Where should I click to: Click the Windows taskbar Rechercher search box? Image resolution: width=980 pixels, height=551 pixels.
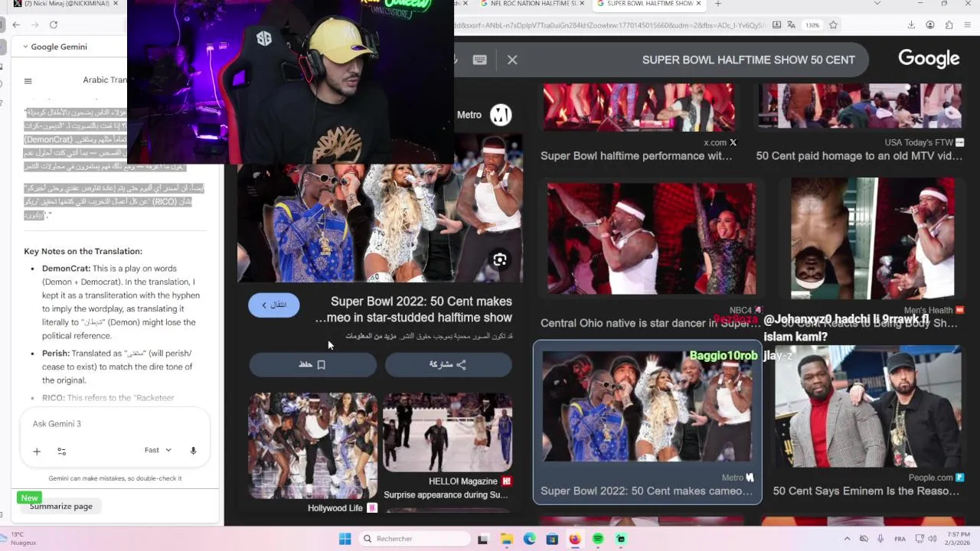click(414, 539)
